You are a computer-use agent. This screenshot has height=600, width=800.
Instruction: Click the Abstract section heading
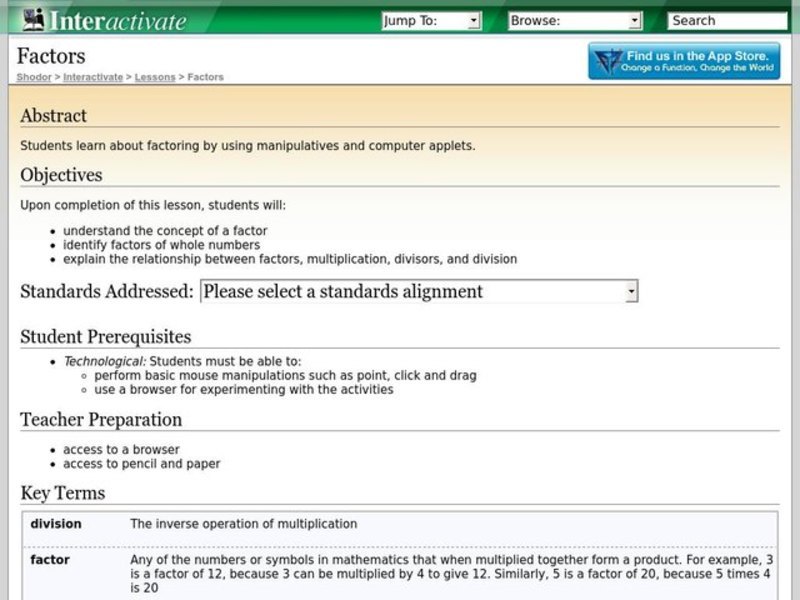pos(53,116)
